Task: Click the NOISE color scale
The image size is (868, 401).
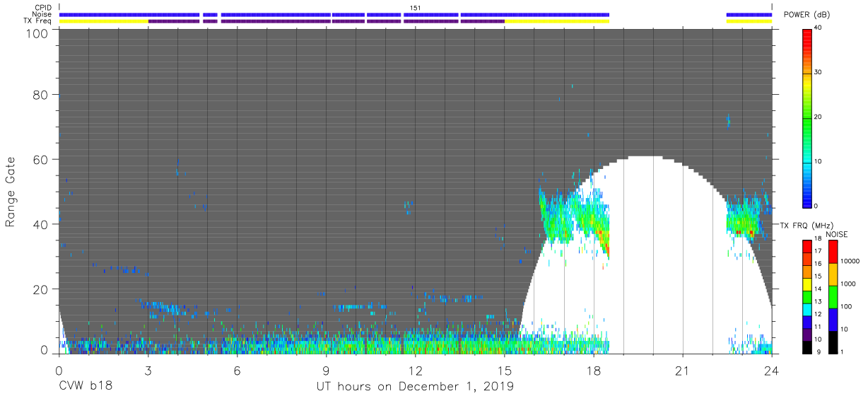Action: tap(833, 296)
